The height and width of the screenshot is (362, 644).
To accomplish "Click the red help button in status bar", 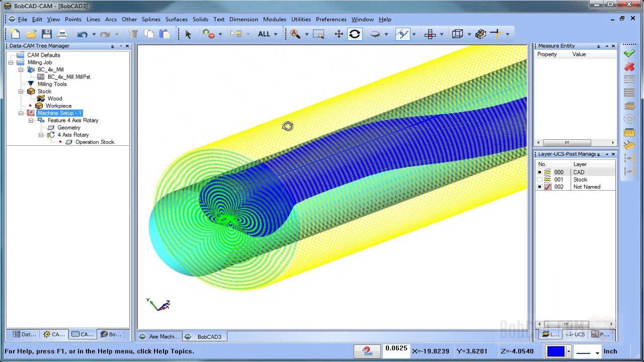I will tap(367, 351).
